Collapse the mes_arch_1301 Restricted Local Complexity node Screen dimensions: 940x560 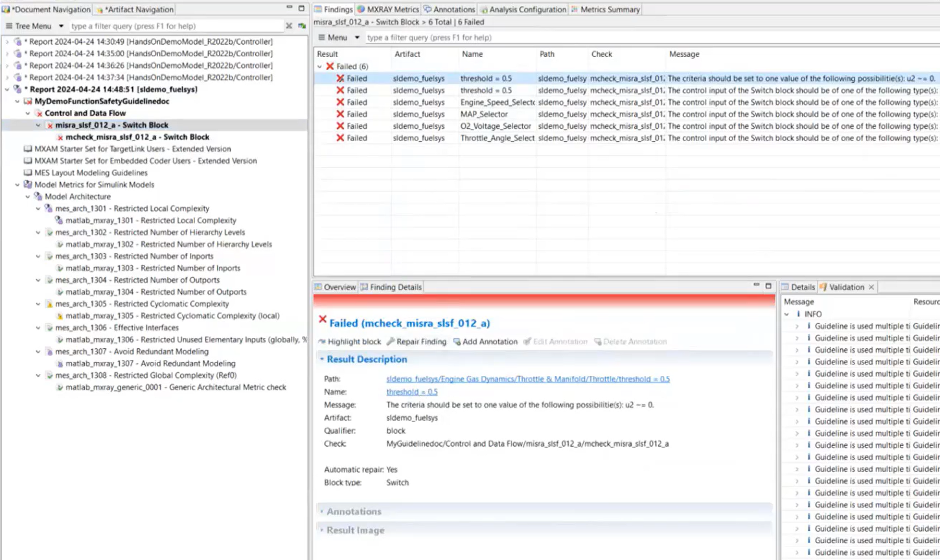38,208
